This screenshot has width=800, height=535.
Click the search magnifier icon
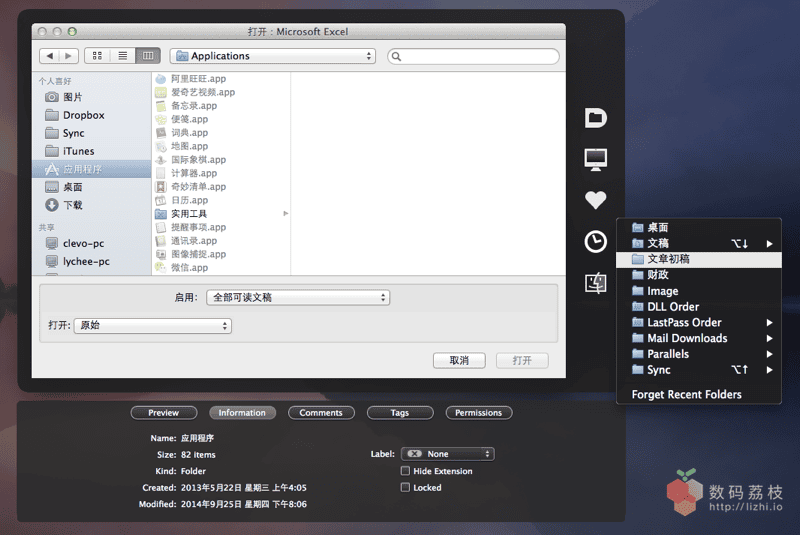click(396, 57)
